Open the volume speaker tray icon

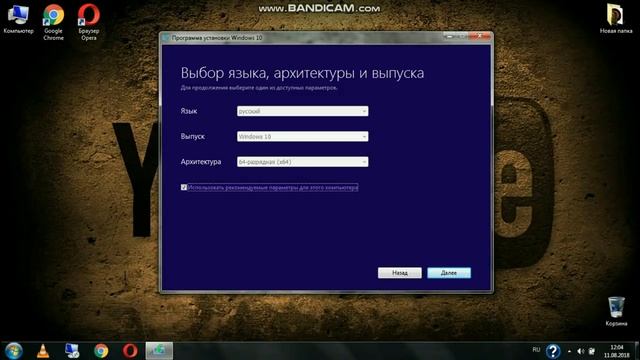point(581,351)
